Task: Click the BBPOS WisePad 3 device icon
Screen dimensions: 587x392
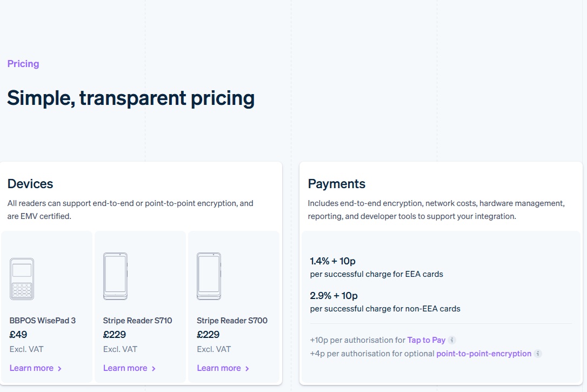Action: coord(22,279)
